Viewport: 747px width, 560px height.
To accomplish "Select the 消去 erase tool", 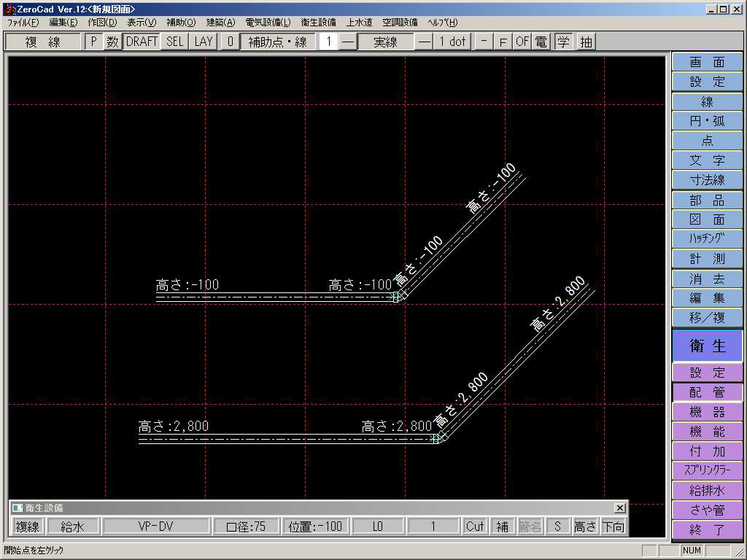I will tap(707, 279).
